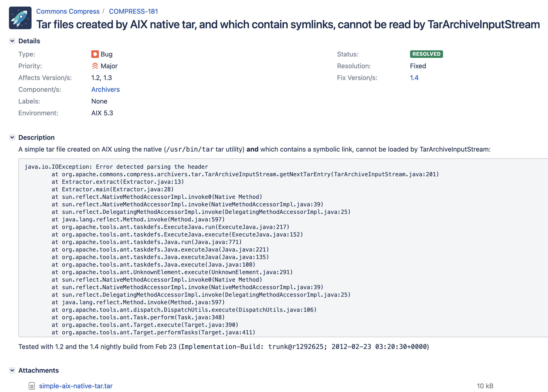Click the AIX 5.3 environment value
The image size is (548, 392).
coord(102,113)
